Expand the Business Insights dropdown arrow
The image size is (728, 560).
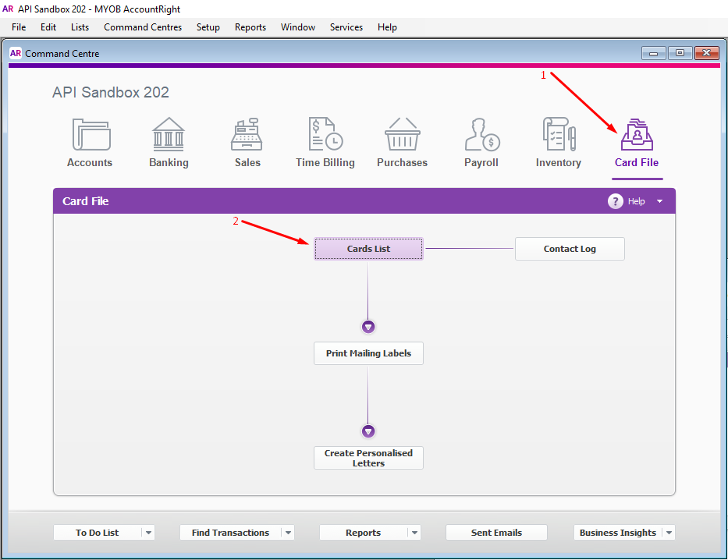click(669, 533)
